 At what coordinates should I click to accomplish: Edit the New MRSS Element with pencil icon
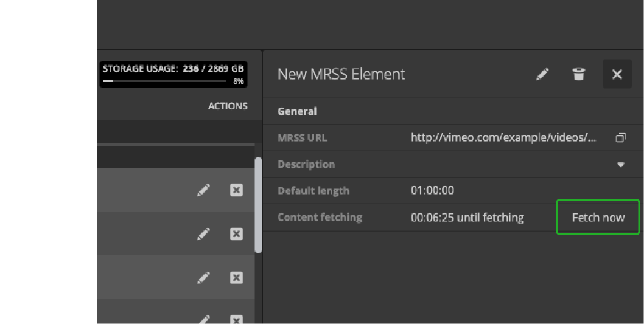click(542, 74)
